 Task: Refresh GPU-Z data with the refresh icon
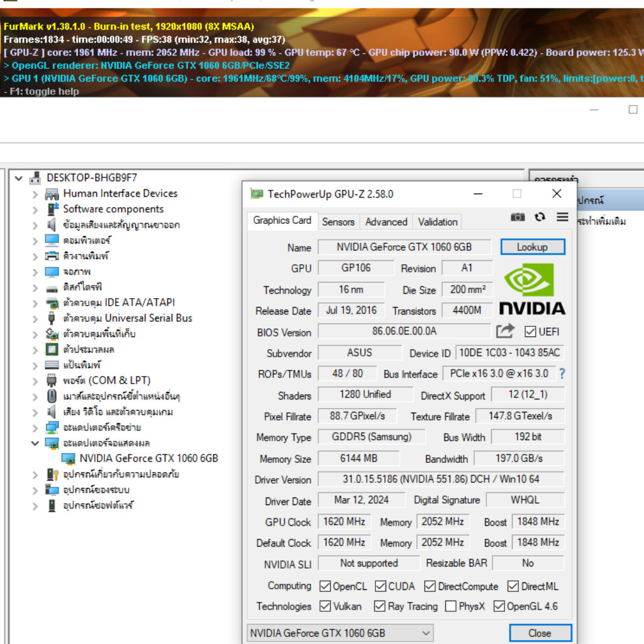540,217
